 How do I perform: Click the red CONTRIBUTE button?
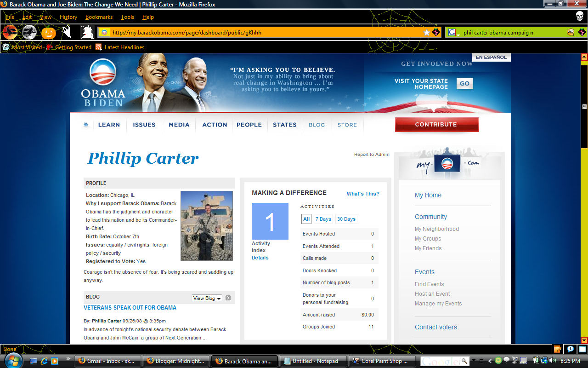tap(437, 125)
